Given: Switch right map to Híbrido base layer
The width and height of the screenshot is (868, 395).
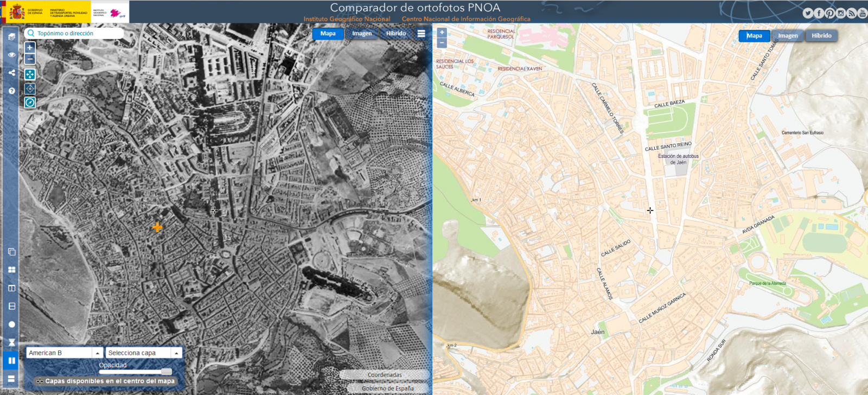Looking at the screenshot, I should 821,36.
